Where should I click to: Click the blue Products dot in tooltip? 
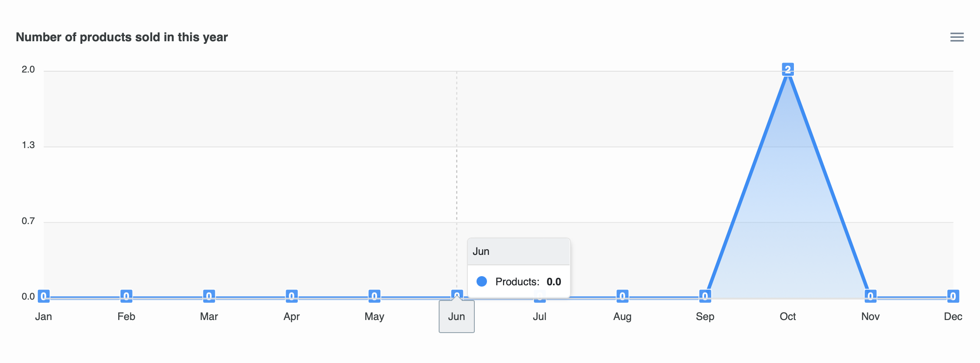(x=482, y=281)
